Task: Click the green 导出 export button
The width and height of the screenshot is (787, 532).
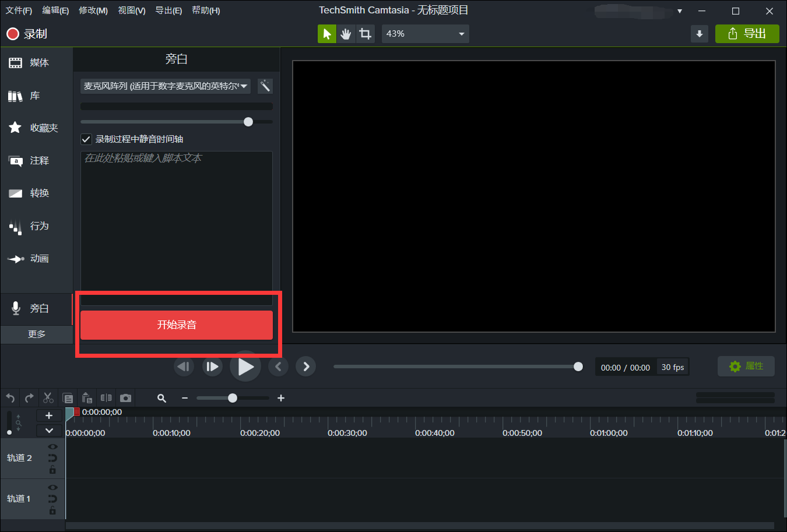Action: pos(747,34)
